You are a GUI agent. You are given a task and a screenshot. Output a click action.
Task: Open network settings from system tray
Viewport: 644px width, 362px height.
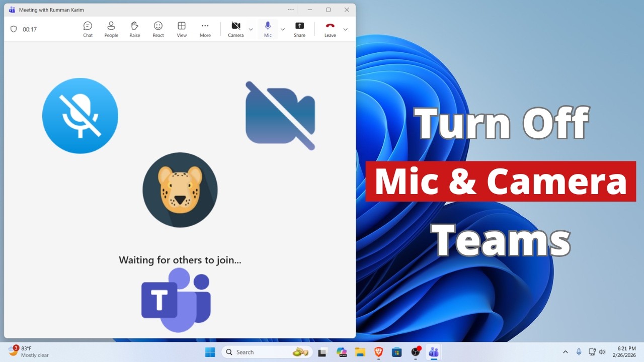[592, 352]
